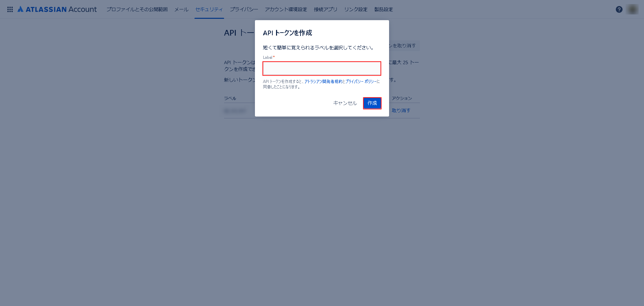This screenshot has width=644, height=306.
Task: Click 取り消す link in token row
Action: click(x=401, y=111)
